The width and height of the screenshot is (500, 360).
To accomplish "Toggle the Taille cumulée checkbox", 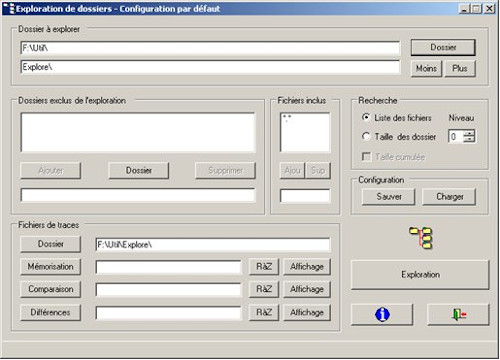I will tap(366, 157).
